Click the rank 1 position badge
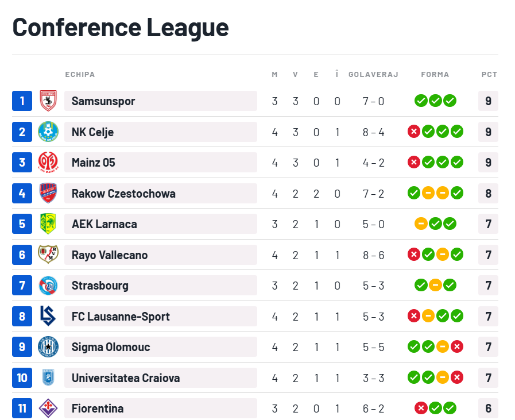Viewport: 515px width, 420px height. click(22, 101)
